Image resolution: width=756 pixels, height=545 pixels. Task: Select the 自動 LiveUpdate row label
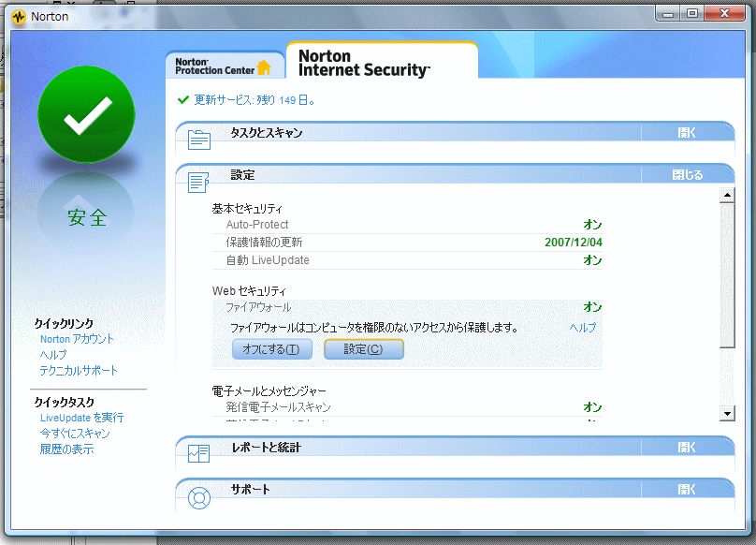coord(268,260)
